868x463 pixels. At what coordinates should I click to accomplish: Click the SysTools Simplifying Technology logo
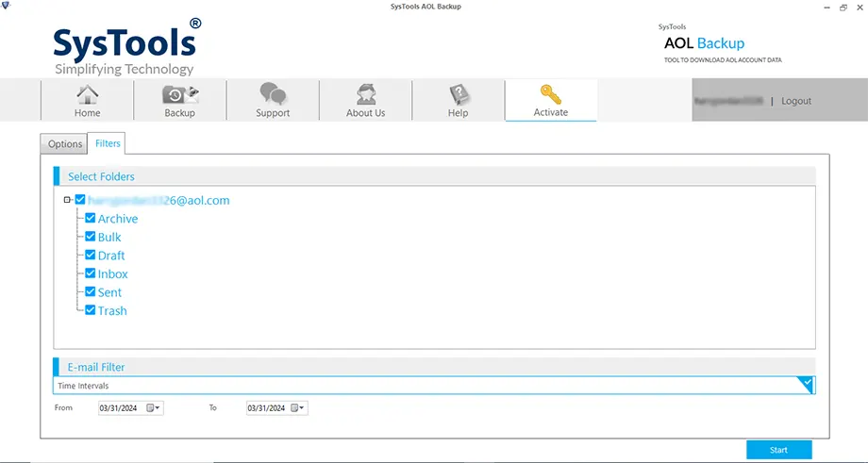pyautogui.click(x=126, y=47)
